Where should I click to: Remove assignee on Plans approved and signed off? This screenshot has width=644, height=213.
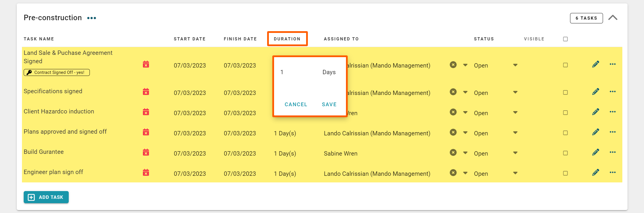453,132
